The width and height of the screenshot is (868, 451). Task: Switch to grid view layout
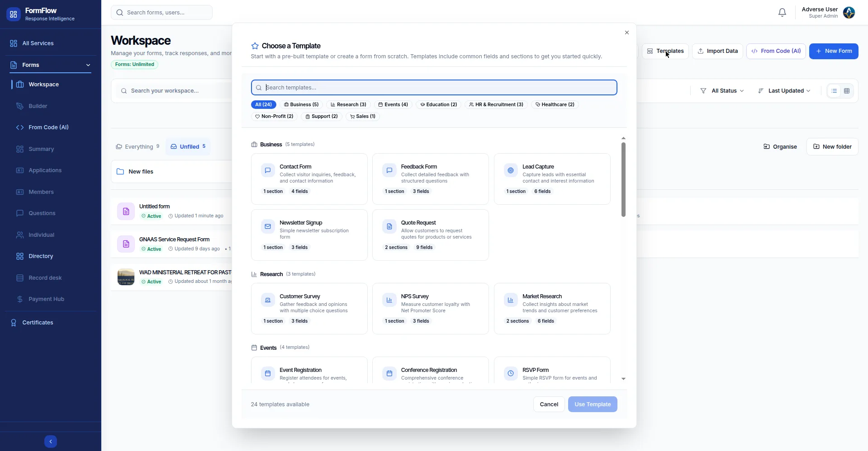pyautogui.click(x=847, y=91)
